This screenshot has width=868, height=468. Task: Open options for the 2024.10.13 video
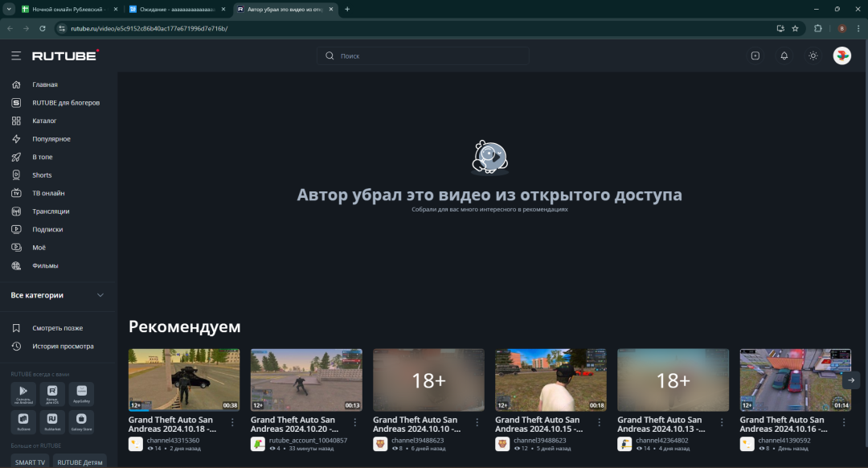click(722, 423)
